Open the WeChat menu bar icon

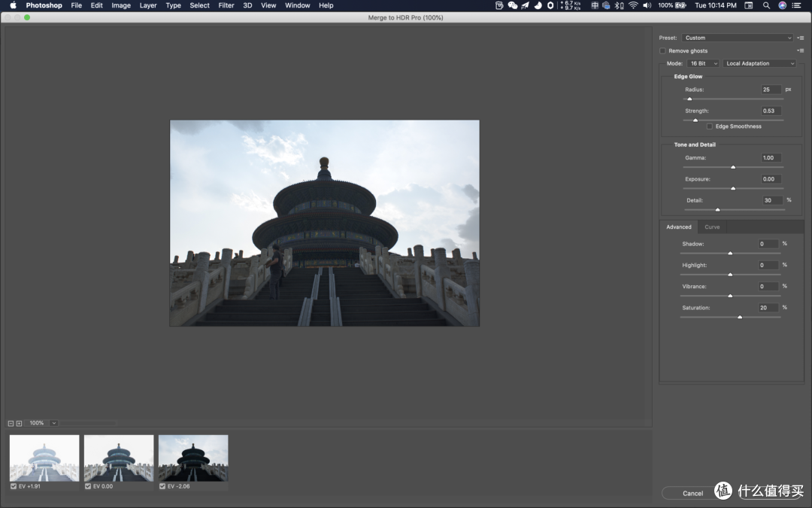(x=513, y=5)
